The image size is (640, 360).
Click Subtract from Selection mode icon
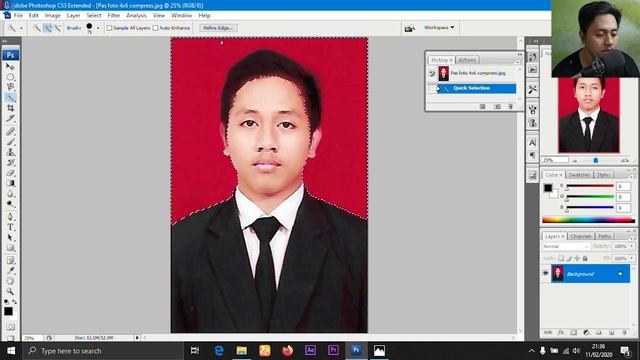(x=58, y=28)
